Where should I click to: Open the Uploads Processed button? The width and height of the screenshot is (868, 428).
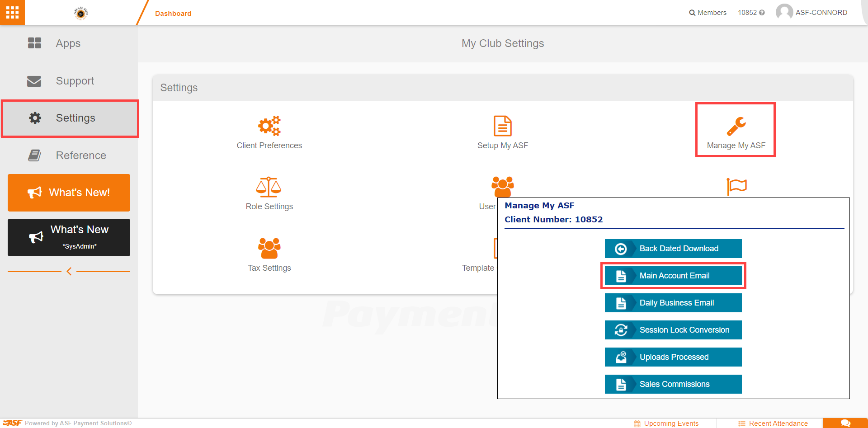click(x=673, y=357)
